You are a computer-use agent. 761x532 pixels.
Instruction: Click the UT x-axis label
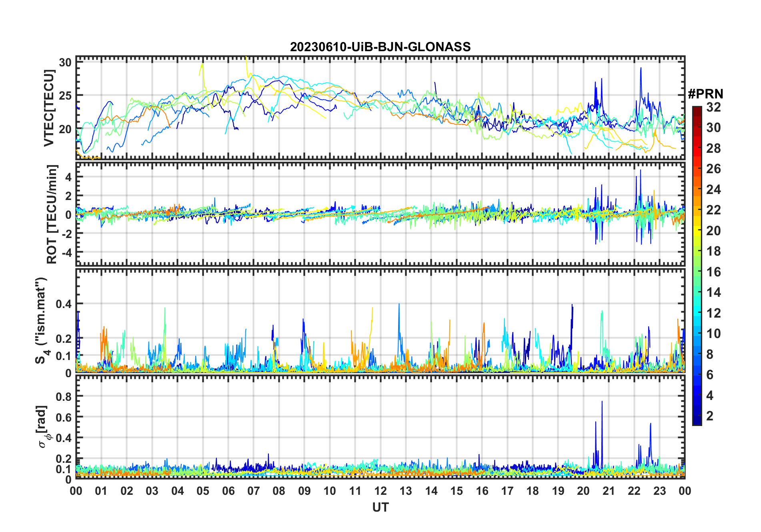pyautogui.click(x=380, y=508)
